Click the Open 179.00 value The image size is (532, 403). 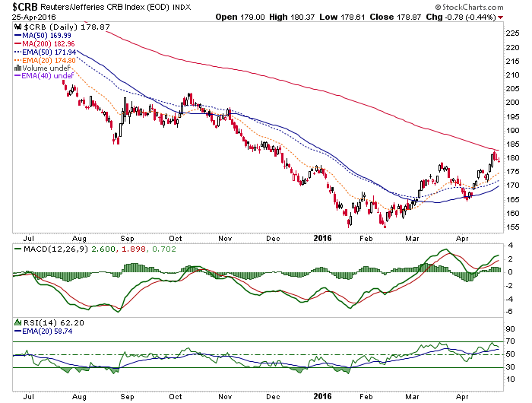click(x=240, y=17)
